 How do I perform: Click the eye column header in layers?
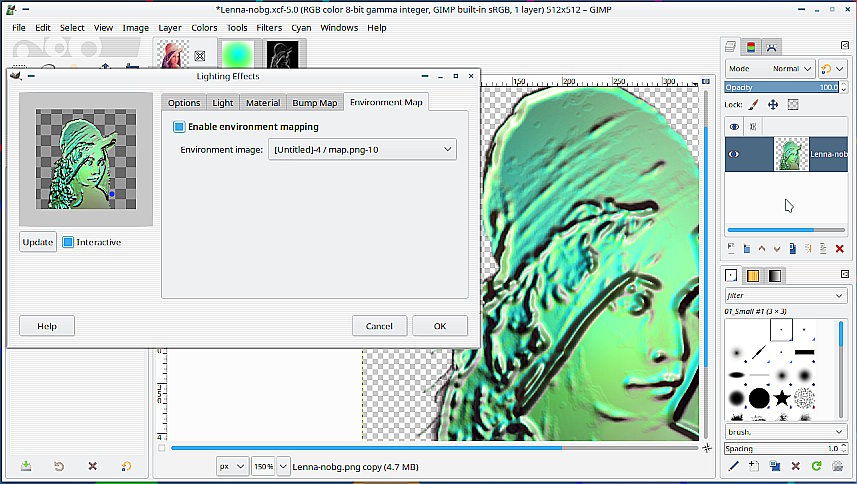point(734,127)
